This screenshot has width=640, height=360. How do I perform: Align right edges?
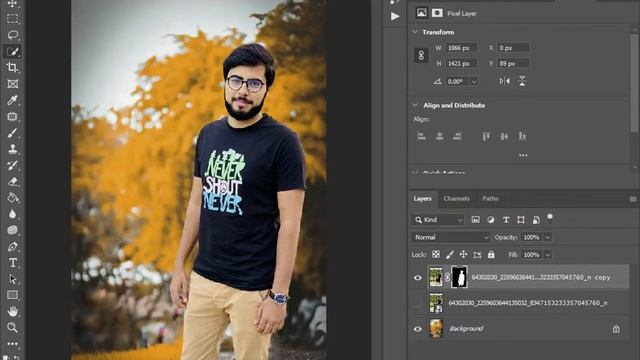click(x=457, y=136)
